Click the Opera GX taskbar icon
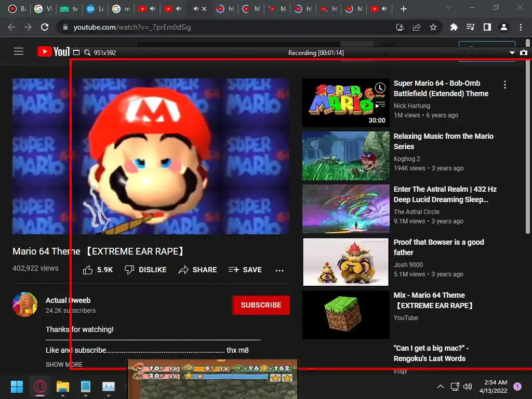The height and width of the screenshot is (399, 532). tap(39, 387)
